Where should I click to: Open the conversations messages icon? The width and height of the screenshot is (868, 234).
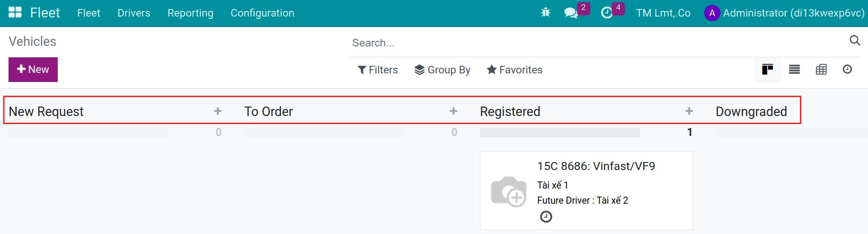(x=571, y=13)
